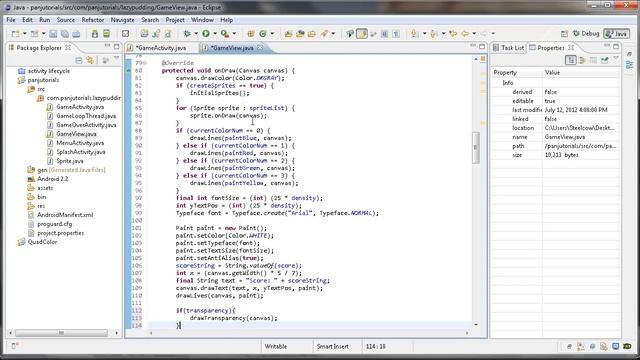Close the Package Explorer view
The height and width of the screenshot is (360, 640).
point(68,48)
